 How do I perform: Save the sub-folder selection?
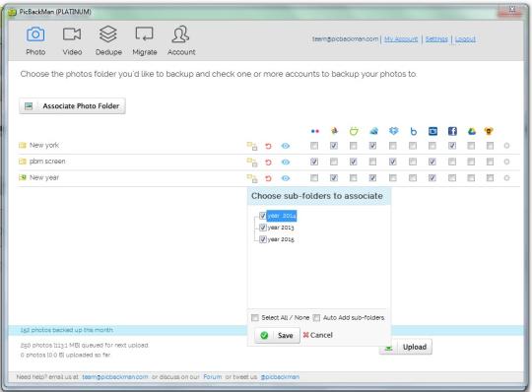pyautogui.click(x=277, y=336)
